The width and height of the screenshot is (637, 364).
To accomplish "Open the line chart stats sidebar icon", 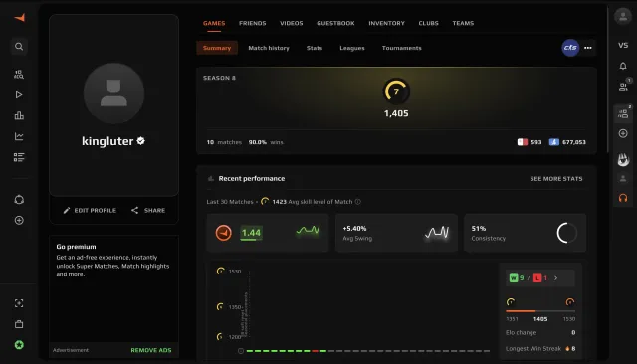I will pos(19,136).
